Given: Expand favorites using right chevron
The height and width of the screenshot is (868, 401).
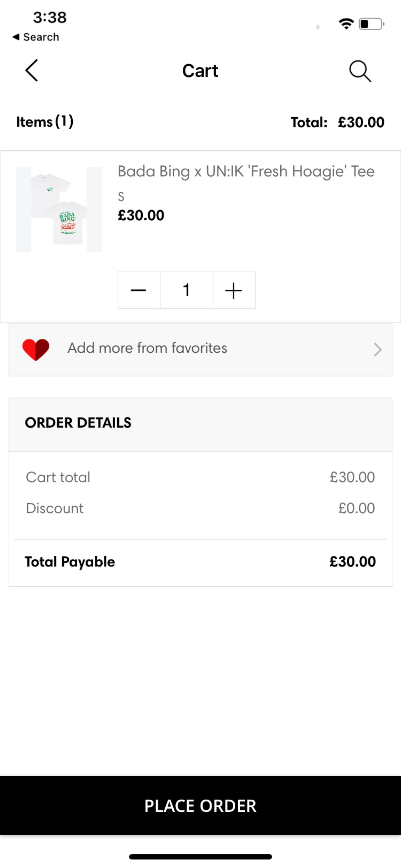Looking at the screenshot, I should [378, 349].
